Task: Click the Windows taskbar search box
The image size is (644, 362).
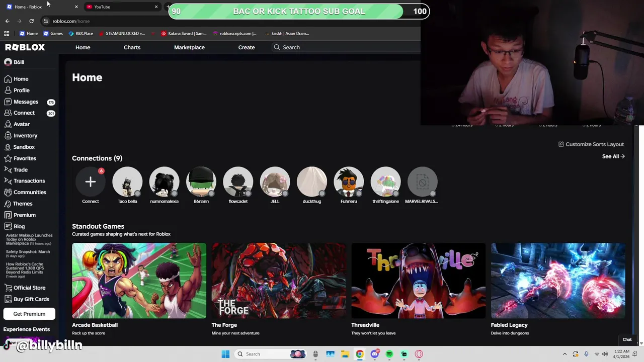Action: point(271,354)
